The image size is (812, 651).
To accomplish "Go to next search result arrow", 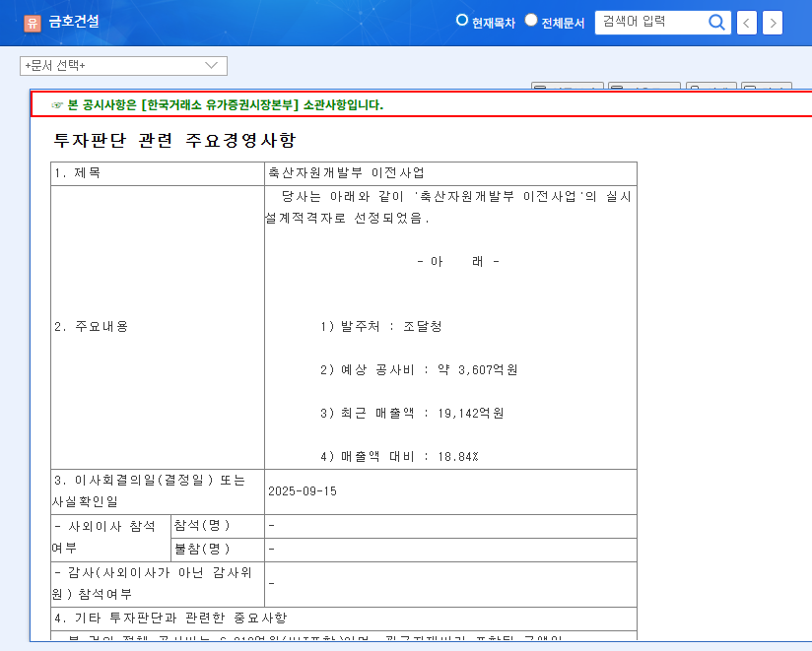I will (x=773, y=23).
